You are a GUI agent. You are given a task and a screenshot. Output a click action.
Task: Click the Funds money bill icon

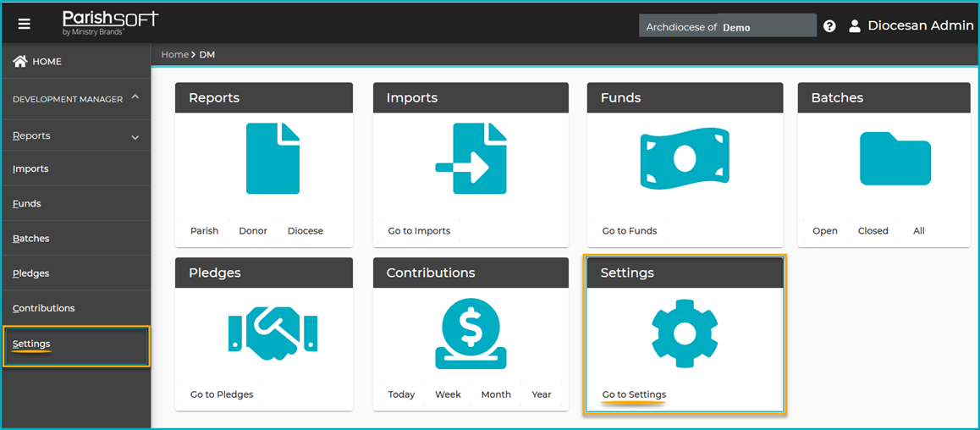pos(685,159)
